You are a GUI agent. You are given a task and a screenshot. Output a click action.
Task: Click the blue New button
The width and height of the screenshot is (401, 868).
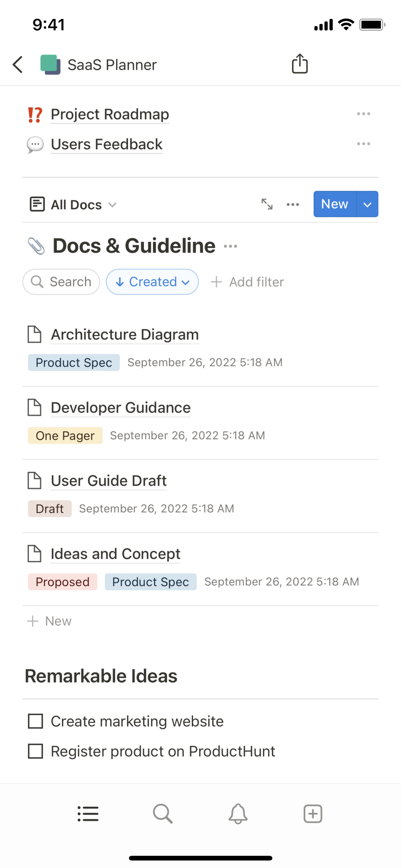point(335,204)
